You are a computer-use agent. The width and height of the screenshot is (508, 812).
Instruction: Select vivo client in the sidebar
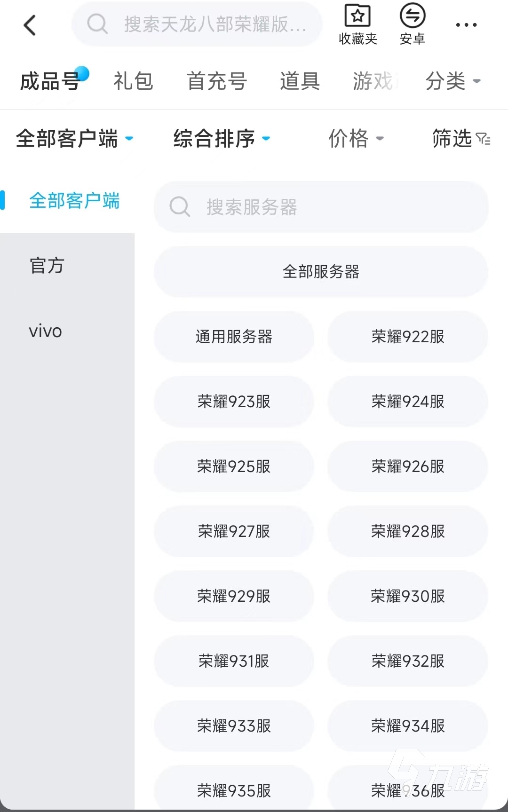45,331
